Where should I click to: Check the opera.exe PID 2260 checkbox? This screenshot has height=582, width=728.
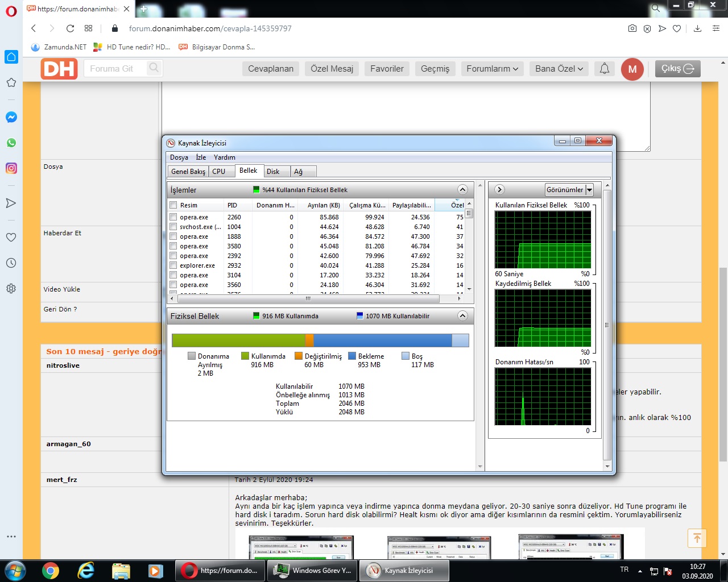[173, 217]
